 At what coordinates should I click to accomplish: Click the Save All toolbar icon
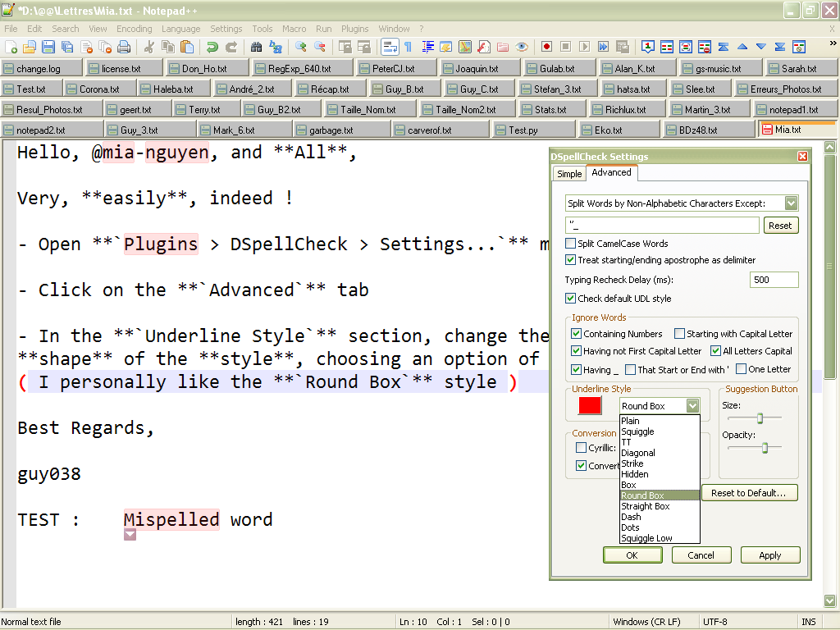pyautogui.click(x=67, y=47)
